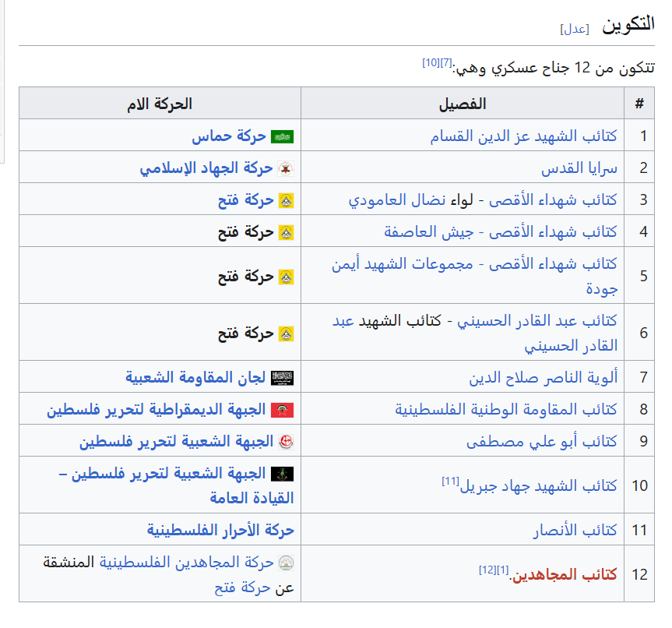This screenshot has height=628, width=672.
Task: Open the حركة الأحرار الفلسطينية link
Action: coord(220,531)
